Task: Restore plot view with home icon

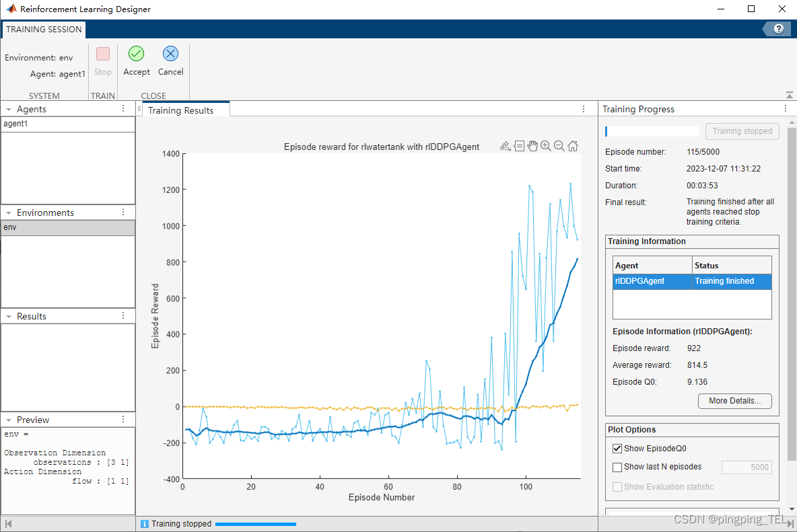Action: click(573, 146)
